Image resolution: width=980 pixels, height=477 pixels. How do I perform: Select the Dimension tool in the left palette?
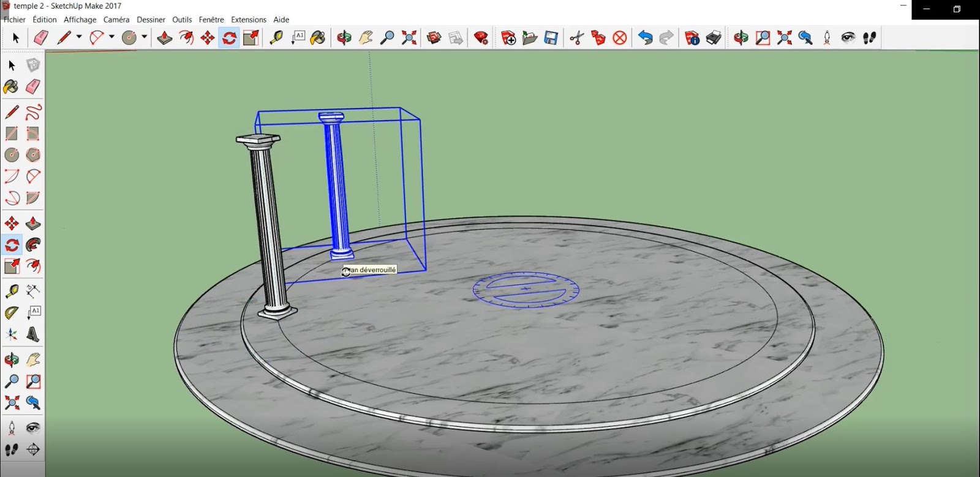[33, 291]
